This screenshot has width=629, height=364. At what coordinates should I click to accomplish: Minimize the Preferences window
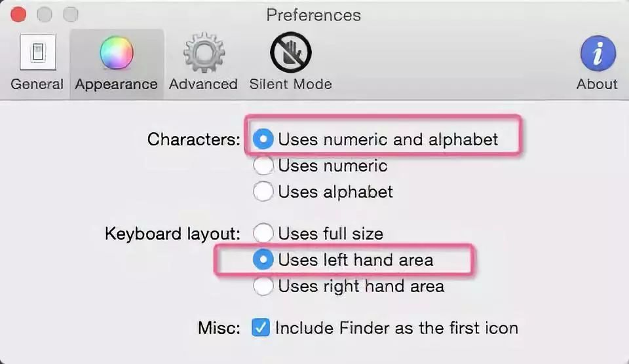tap(45, 14)
